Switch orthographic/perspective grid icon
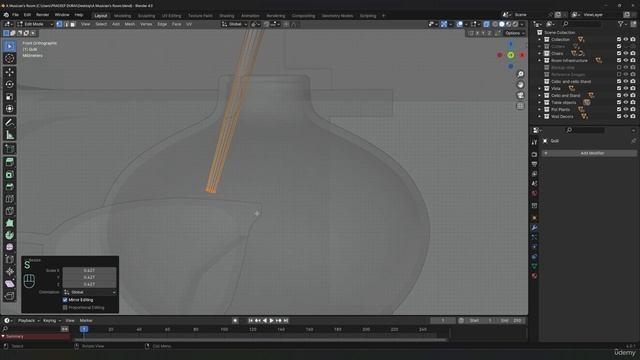The image size is (640, 360). [x=520, y=106]
